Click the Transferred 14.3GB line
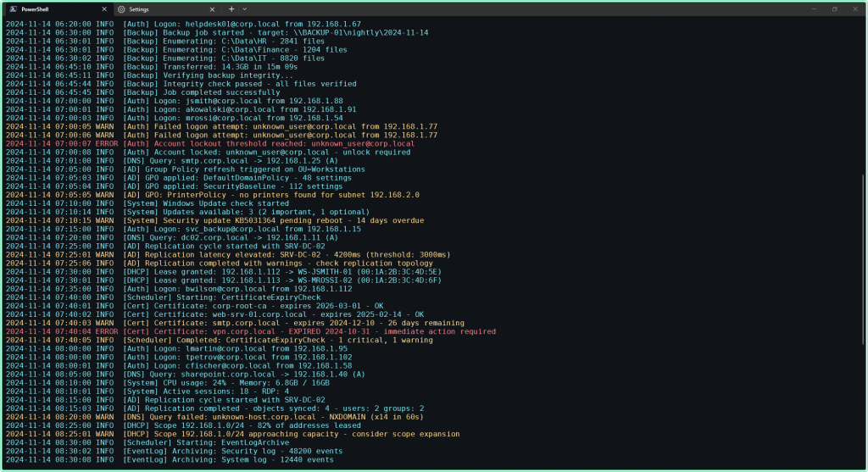The image size is (868, 472). coord(152,67)
